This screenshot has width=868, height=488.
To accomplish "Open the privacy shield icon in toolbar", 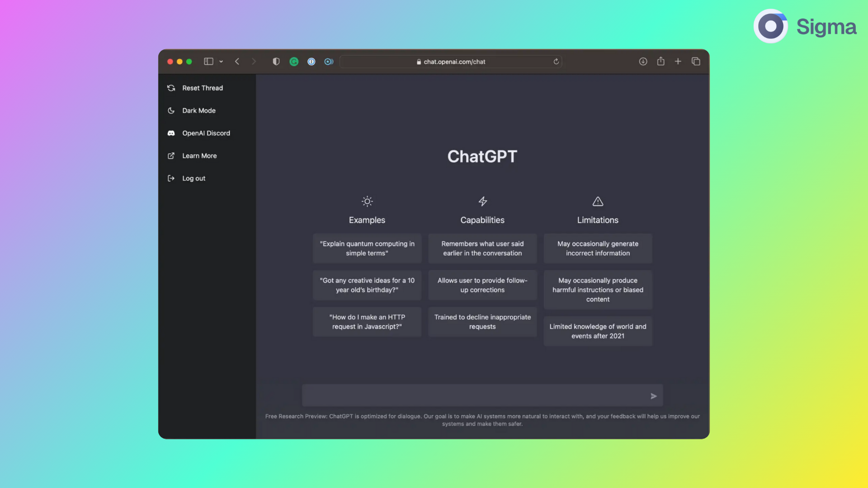I will [x=276, y=61].
